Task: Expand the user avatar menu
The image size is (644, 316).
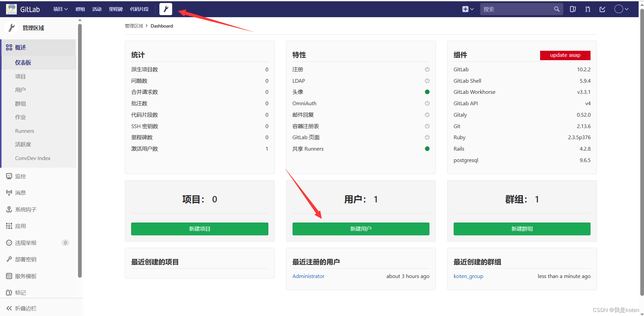Action: pyautogui.click(x=621, y=9)
